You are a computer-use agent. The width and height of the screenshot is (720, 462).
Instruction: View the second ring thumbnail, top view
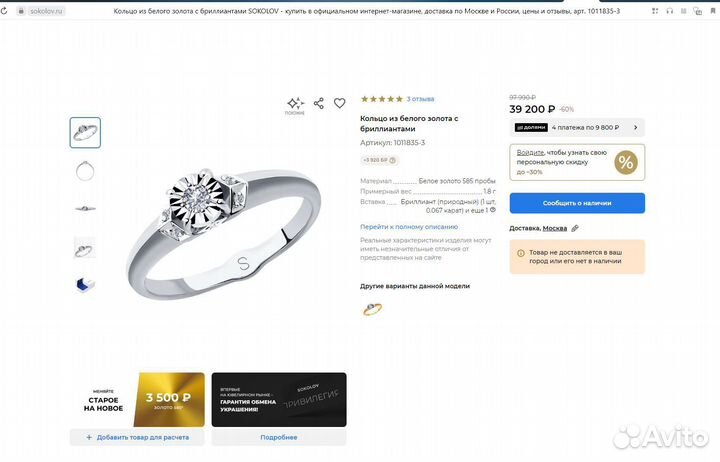pos(85,171)
